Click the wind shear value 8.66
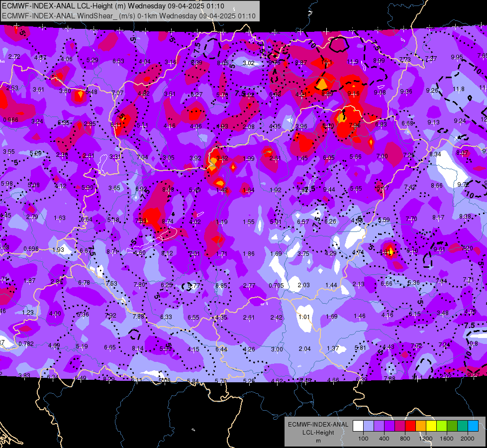 437,186
